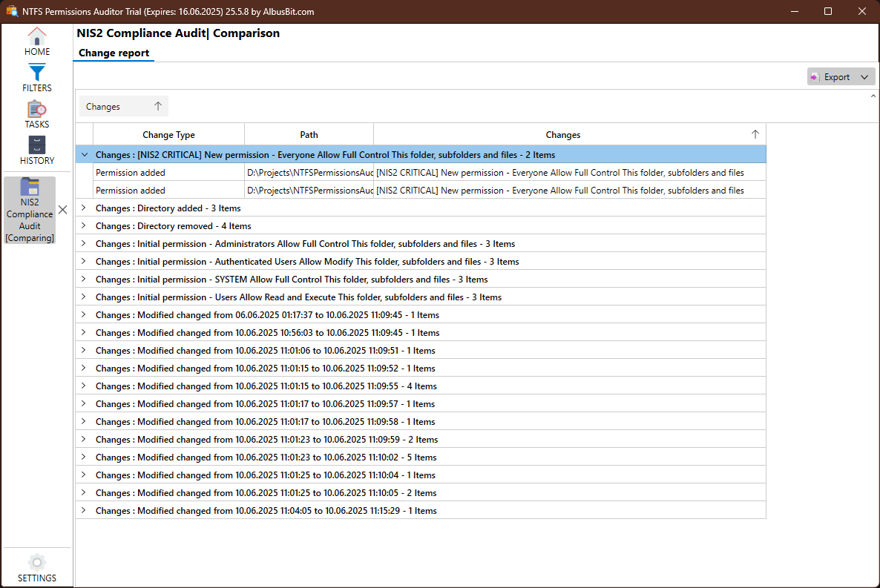Expand Modified changed from 06.06.2025 01:17:37 group
Screen dimensions: 880x588
coord(84,314)
